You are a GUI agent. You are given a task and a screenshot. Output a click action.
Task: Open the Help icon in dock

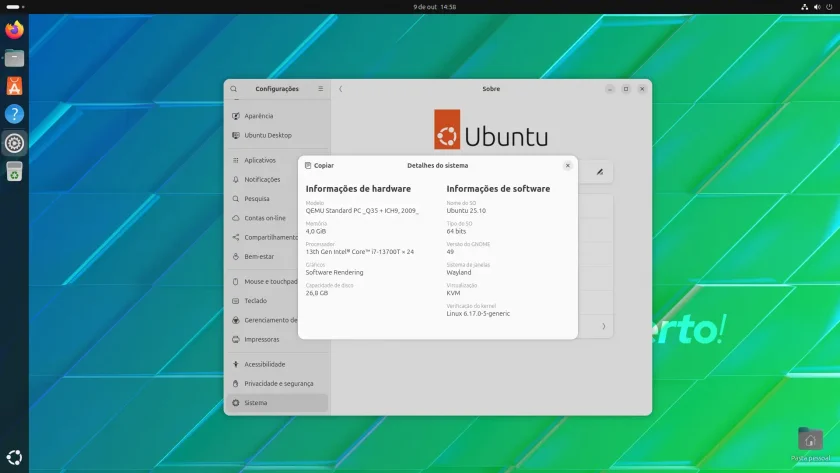coord(14,114)
